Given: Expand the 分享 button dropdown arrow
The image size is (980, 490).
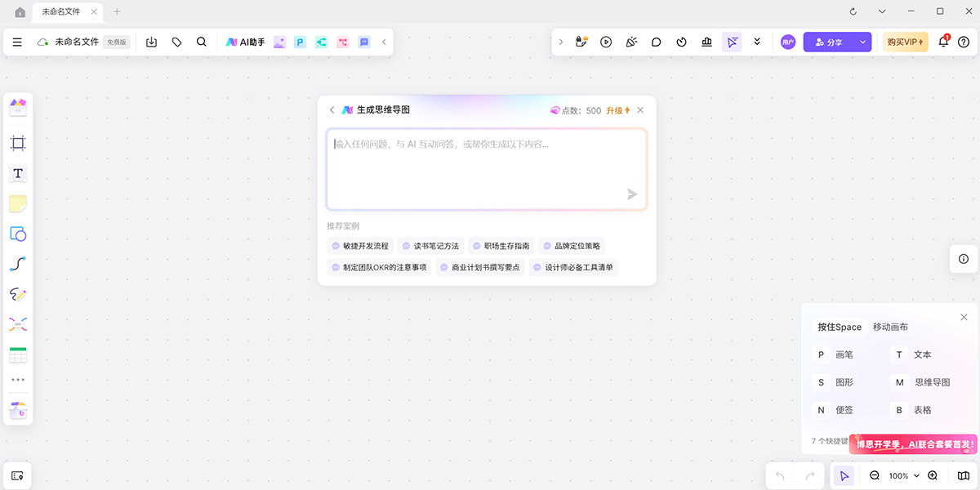Looking at the screenshot, I should [862, 42].
